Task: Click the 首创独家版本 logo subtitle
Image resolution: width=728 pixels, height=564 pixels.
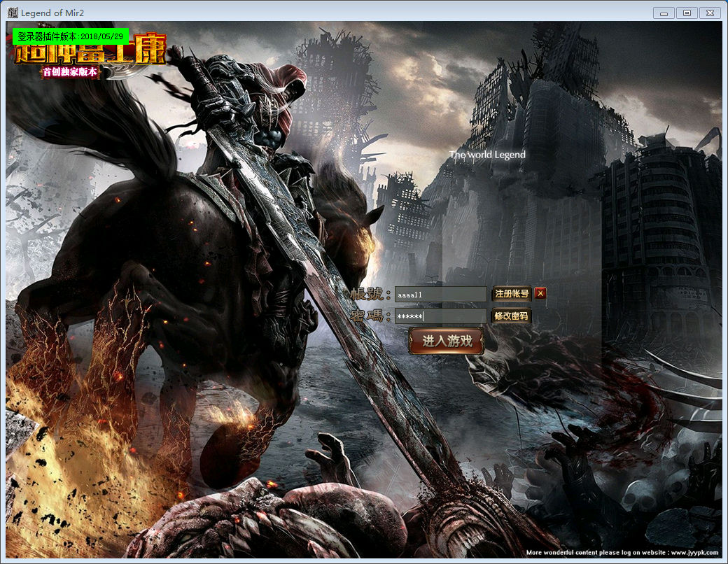Action: click(x=70, y=71)
